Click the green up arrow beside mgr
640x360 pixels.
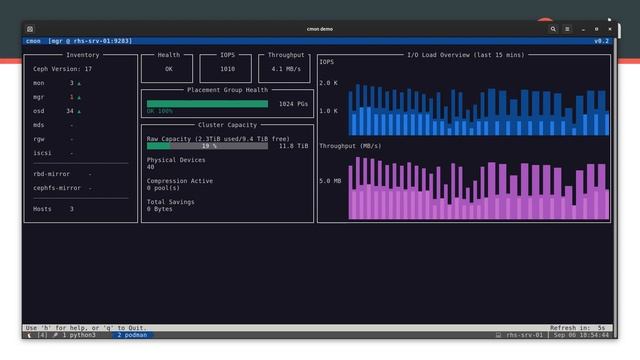click(x=79, y=98)
